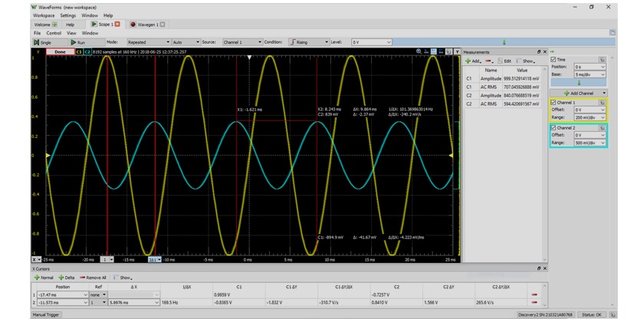Select the C1 AC RMS measurement row
Image resolution: width=644 pixels, height=322 pixels.
pyautogui.click(x=502, y=87)
